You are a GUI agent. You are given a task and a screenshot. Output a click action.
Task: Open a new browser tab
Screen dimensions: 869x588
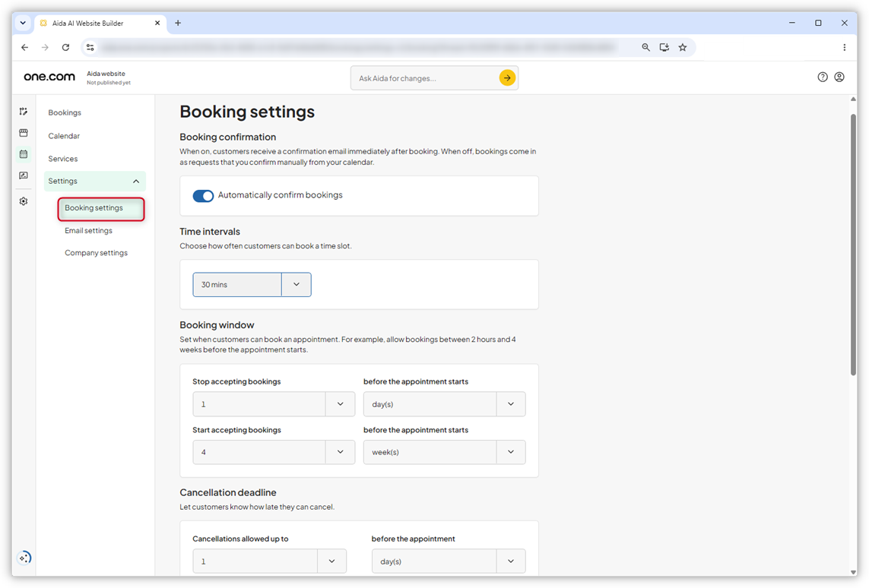click(x=178, y=24)
